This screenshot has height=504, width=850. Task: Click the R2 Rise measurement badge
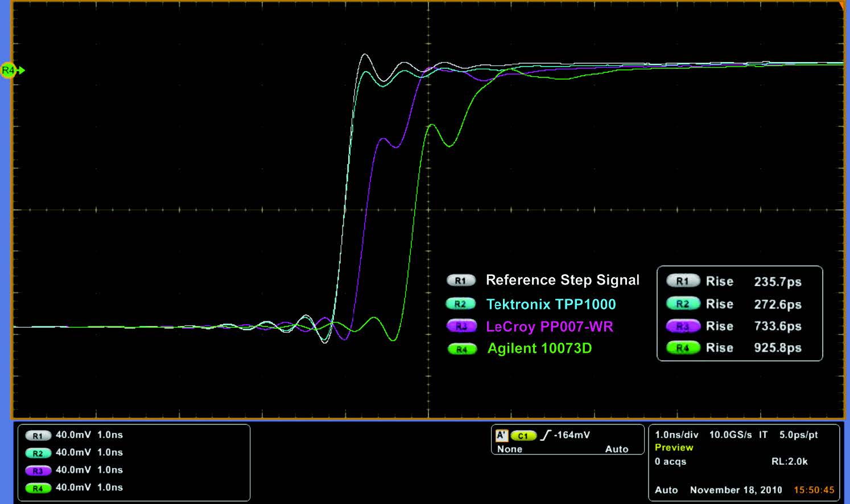point(682,304)
